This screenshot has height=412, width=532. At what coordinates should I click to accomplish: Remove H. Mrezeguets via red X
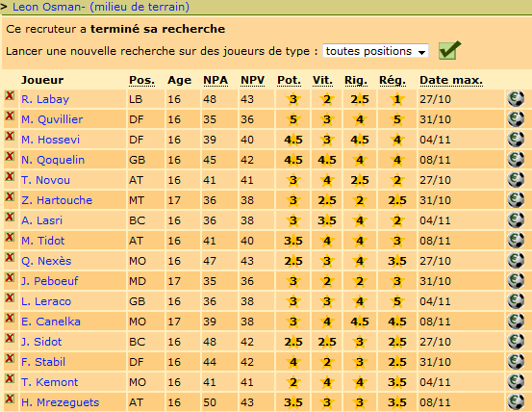(10, 399)
